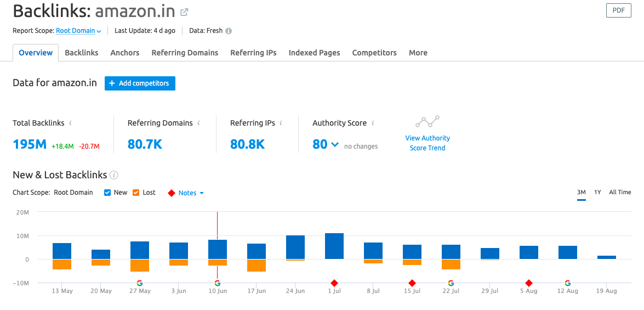644x310 pixels.
Task: Click the 80.8K referring IPs value
Action: click(x=248, y=144)
